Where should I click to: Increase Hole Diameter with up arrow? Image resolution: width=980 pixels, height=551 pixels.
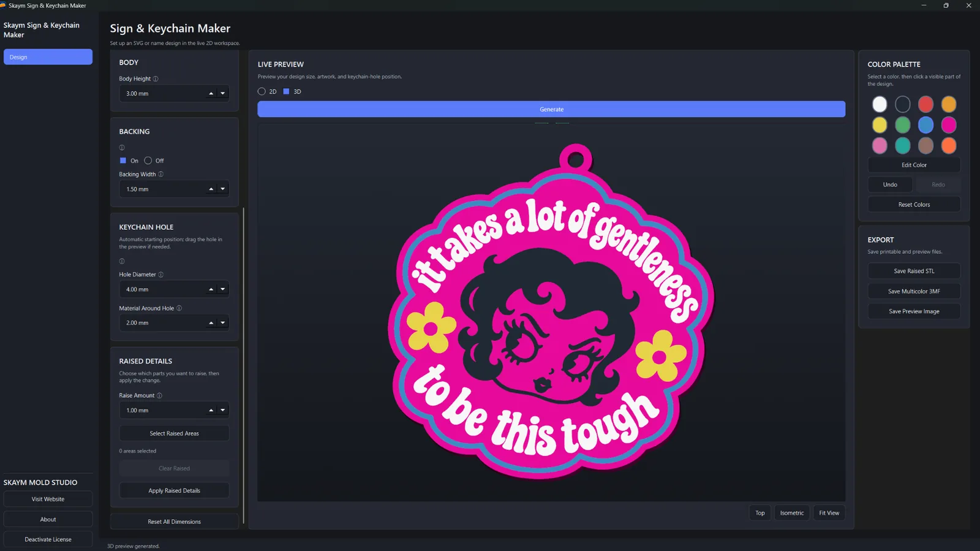coord(211,289)
